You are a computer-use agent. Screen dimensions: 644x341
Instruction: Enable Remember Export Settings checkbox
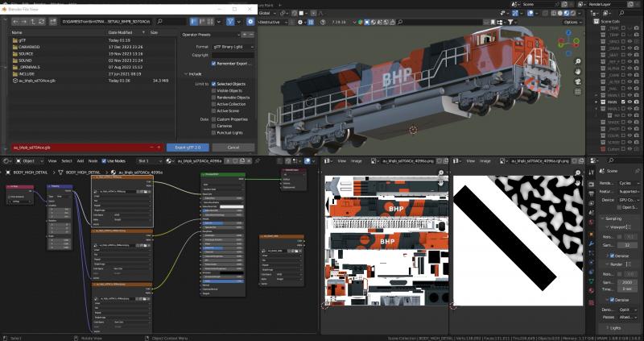tap(213, 64)
